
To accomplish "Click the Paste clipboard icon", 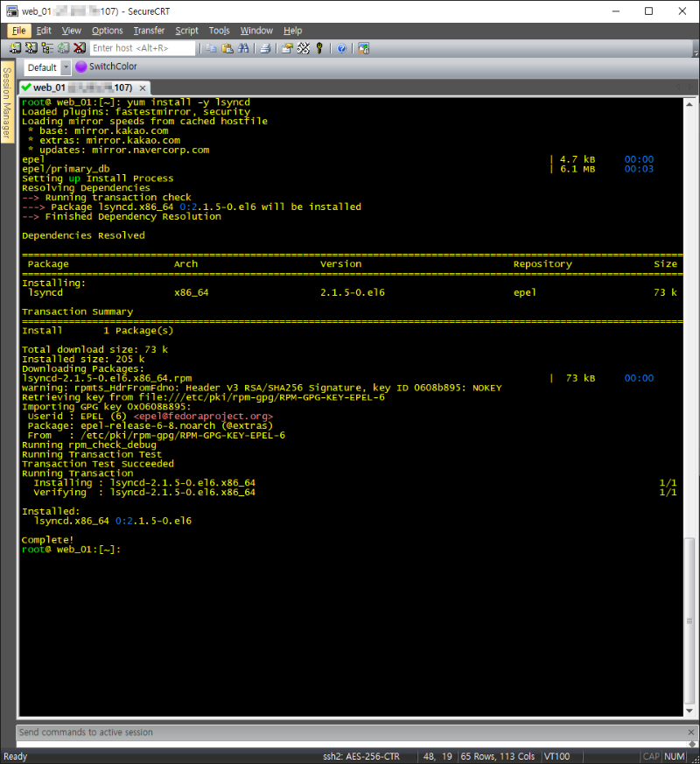I will (x=227, y=48).
